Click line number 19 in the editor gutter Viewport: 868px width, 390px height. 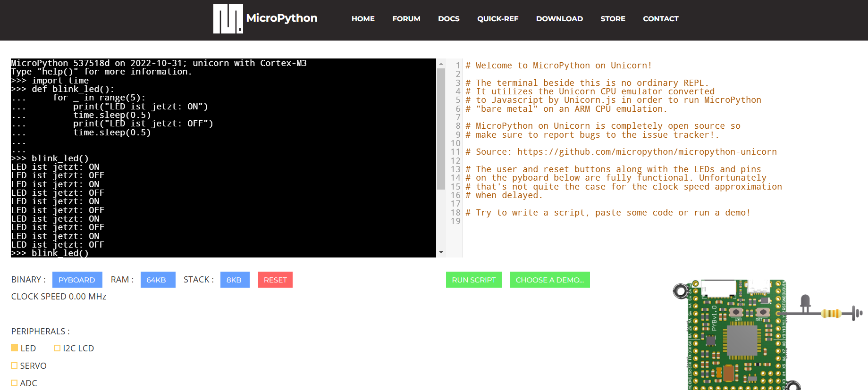pyautogui.click(x=455, y=221)
